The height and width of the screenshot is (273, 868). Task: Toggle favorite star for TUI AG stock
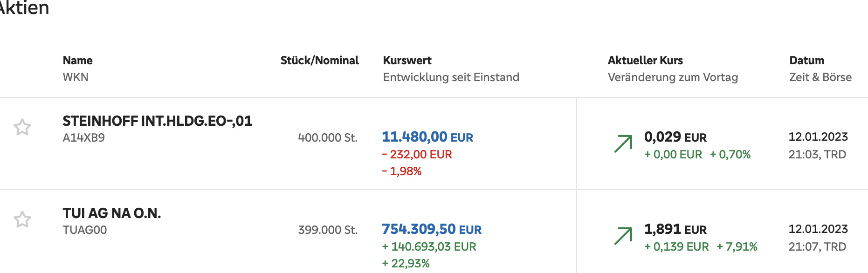(22, 219)
